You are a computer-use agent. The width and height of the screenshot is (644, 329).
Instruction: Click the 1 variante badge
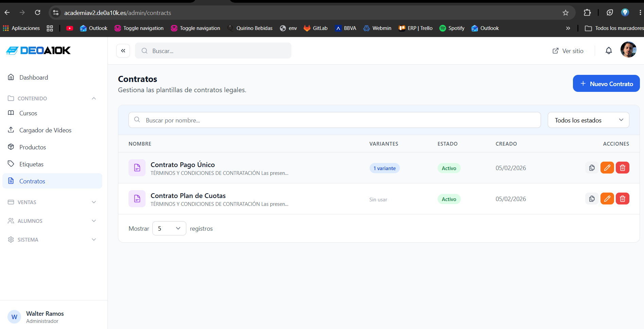click(x=385, y=168)
